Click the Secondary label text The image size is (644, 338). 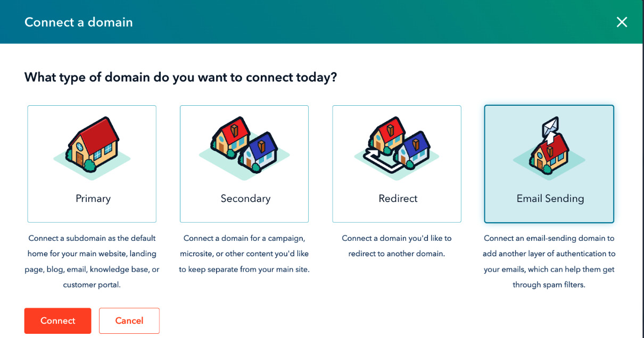[245, 199]
